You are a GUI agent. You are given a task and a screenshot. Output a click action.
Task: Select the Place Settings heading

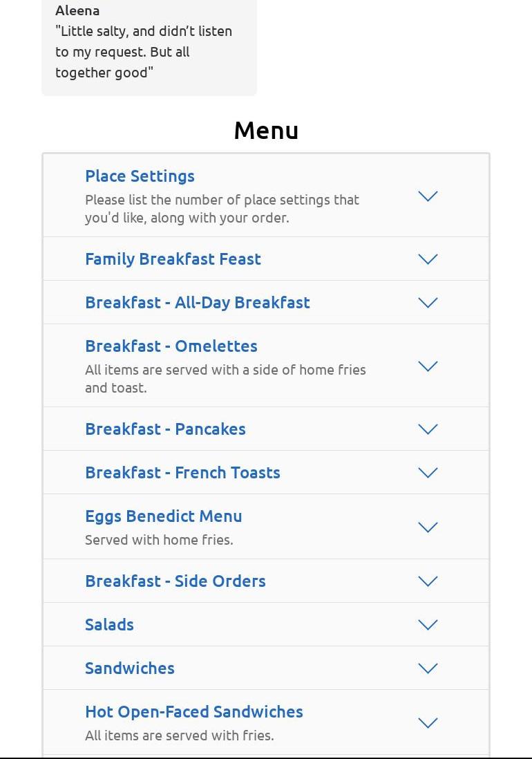(x=140, y=176)
